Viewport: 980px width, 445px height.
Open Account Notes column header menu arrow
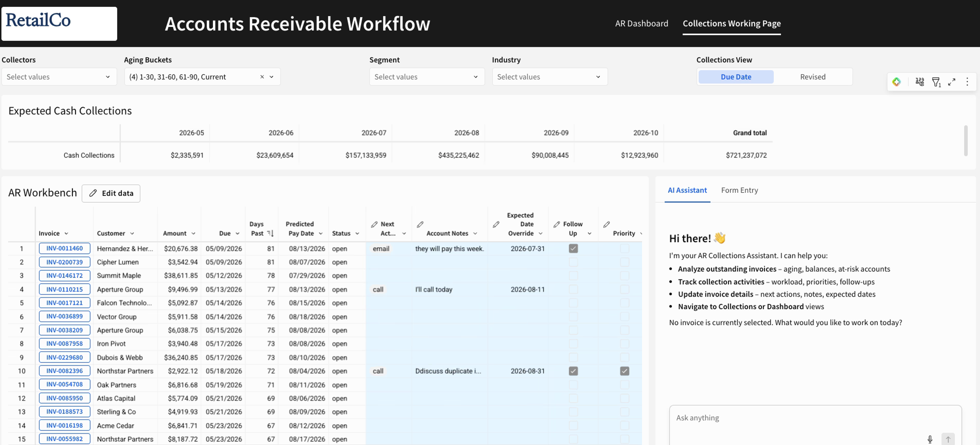click(475, 233)
